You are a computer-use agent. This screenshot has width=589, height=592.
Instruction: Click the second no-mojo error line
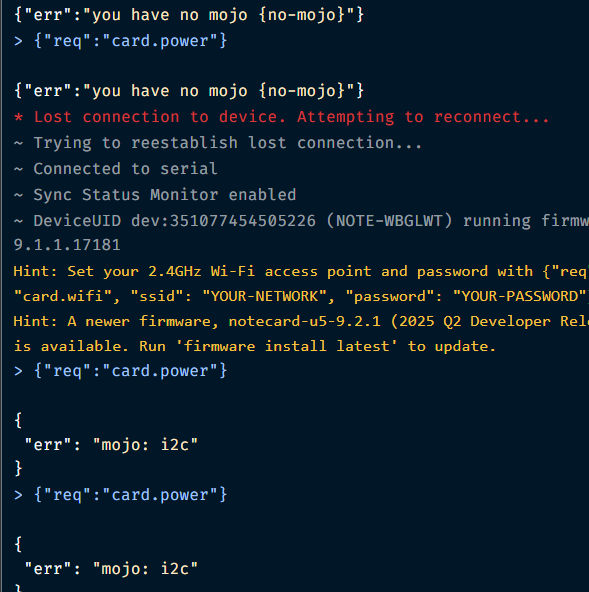coord(189,91)
